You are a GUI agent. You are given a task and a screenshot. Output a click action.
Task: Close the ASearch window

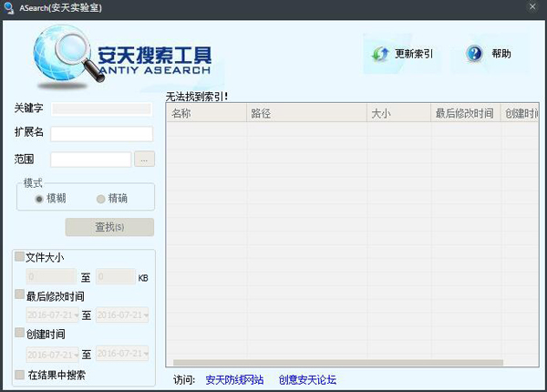point(532,7)
